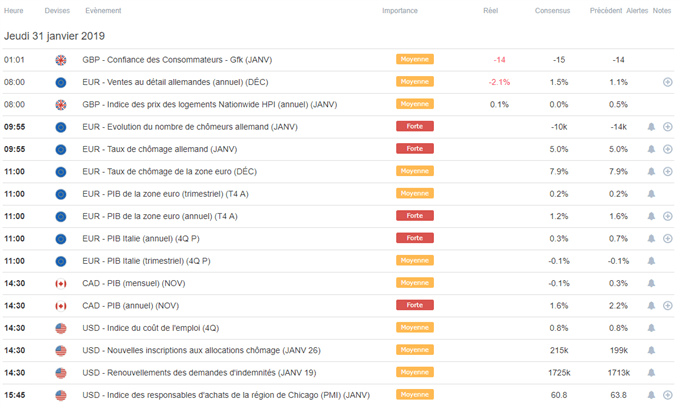Click Canadian flag next to PIB mensuel
Screen dimensions: 680x410
(x=61, y=283)
